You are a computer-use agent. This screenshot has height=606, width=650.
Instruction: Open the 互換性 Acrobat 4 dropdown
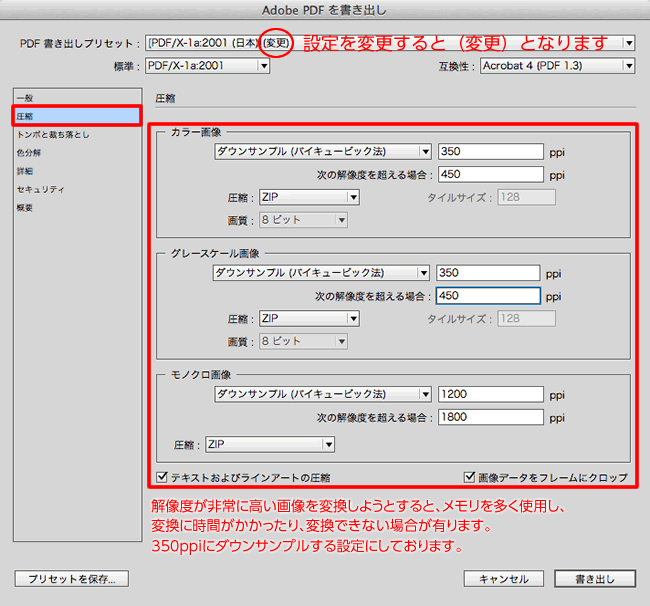pyautogui.click(x=558, y=66)
